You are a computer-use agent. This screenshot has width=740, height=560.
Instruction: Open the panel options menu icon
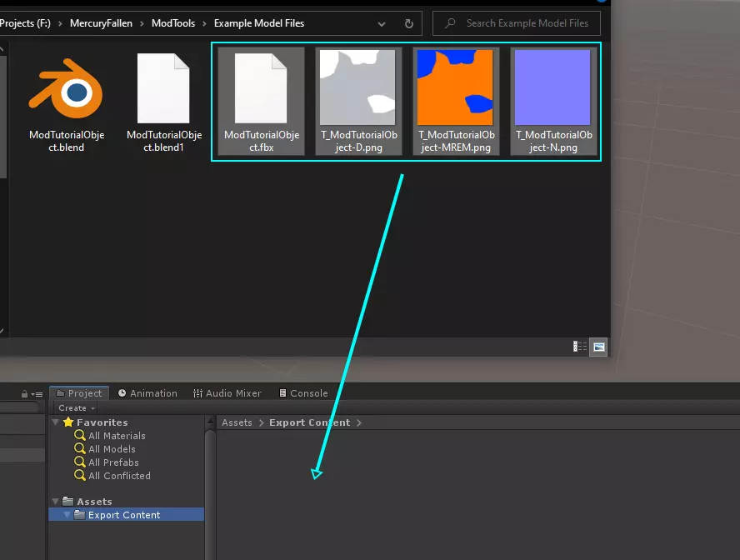pos(37,394)
